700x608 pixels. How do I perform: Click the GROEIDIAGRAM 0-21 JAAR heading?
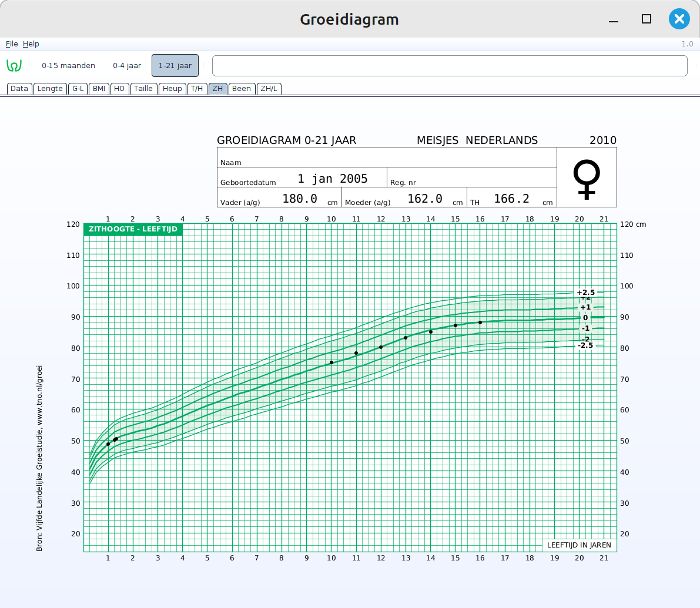(x=287, y=140)
